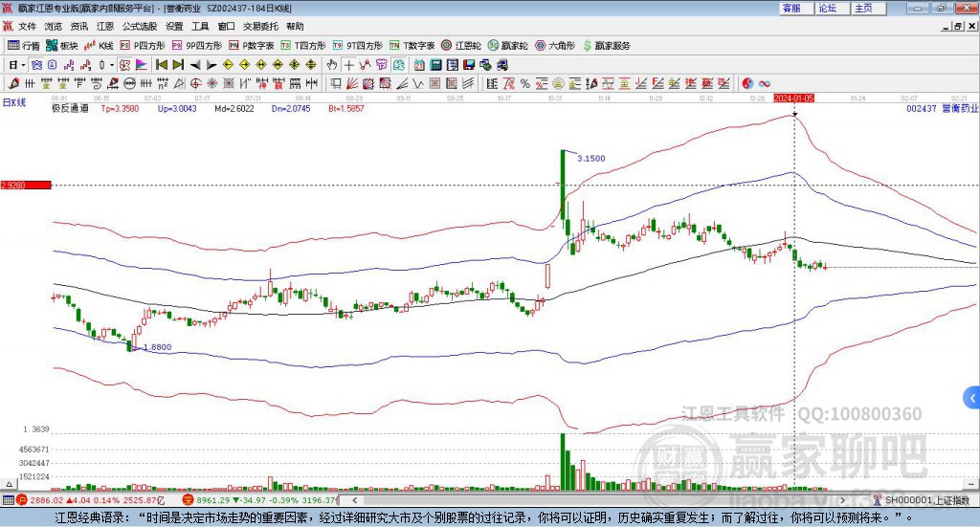Click the red pencil drawing tool

point(13,83)
